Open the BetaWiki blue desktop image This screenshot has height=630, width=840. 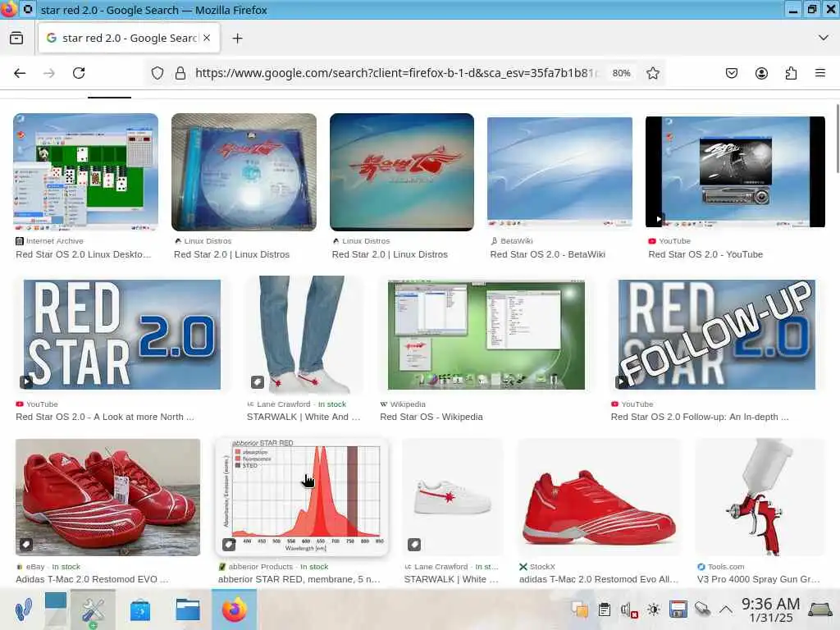click(559, 172)
